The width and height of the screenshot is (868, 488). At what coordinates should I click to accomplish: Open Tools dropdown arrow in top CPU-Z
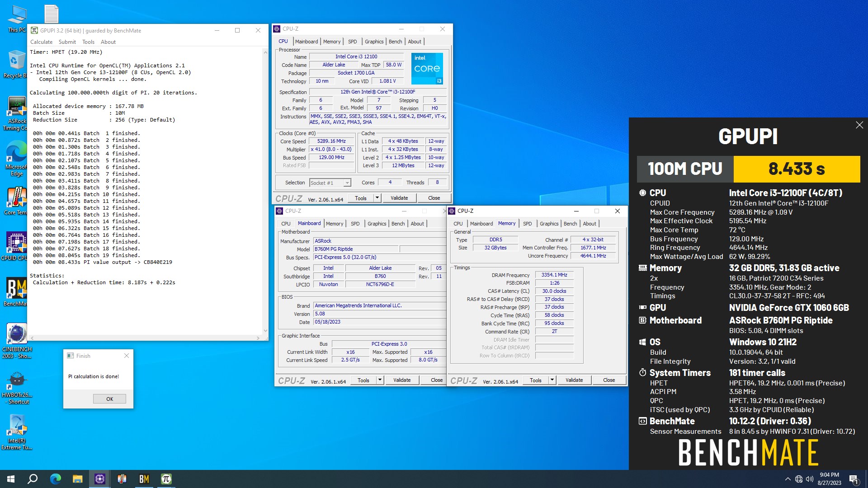point(377,198)
